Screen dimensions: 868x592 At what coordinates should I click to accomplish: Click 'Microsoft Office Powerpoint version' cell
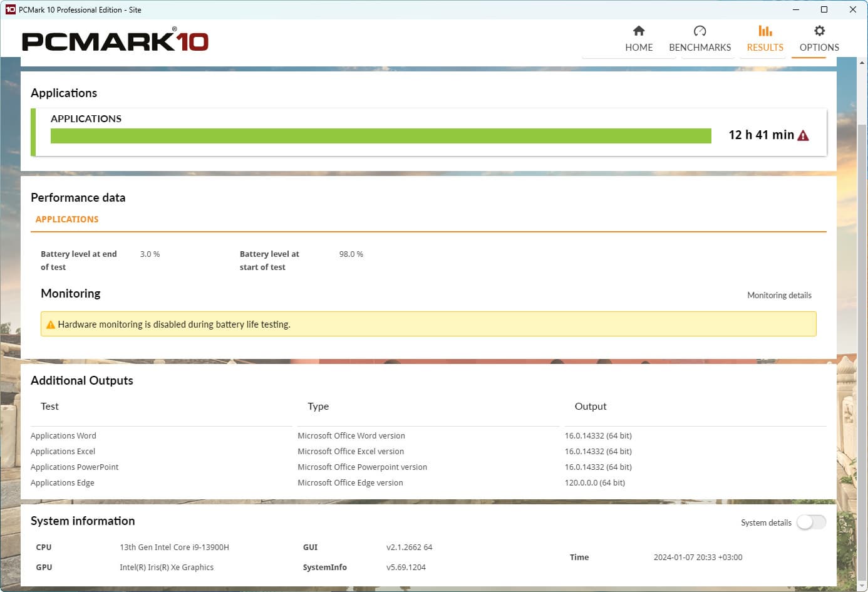(x=362, y=467)
